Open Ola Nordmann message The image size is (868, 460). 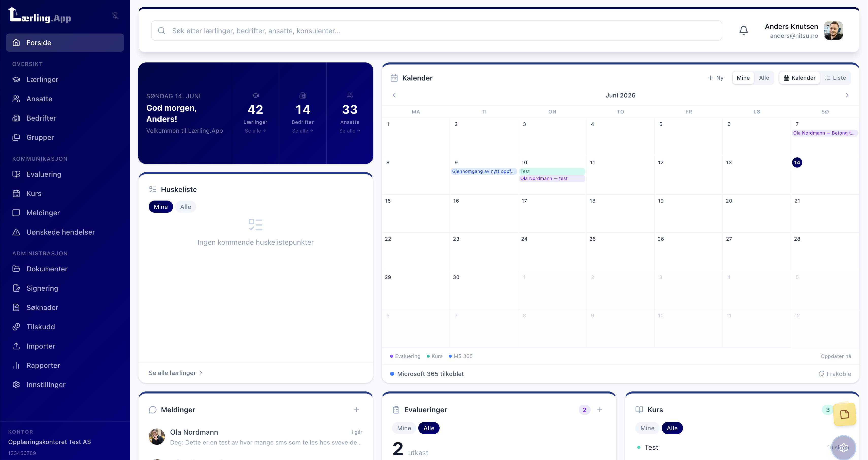pos(255,437)
